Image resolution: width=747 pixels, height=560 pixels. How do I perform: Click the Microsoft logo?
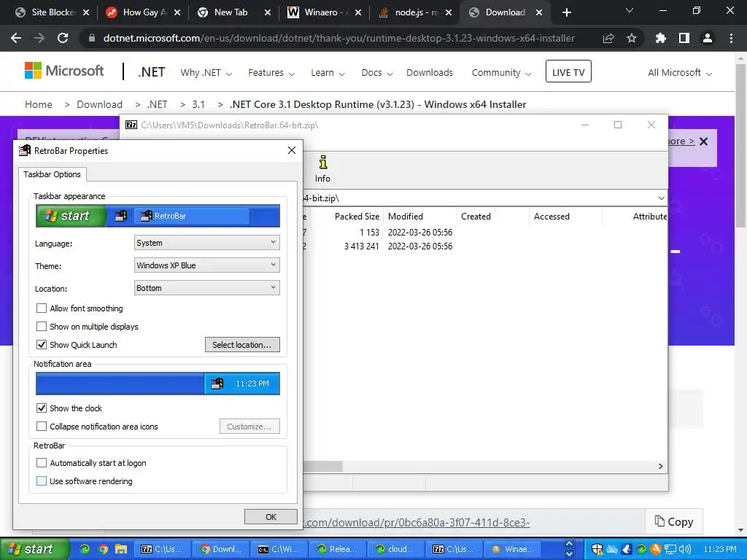click(x=64, y=71)
